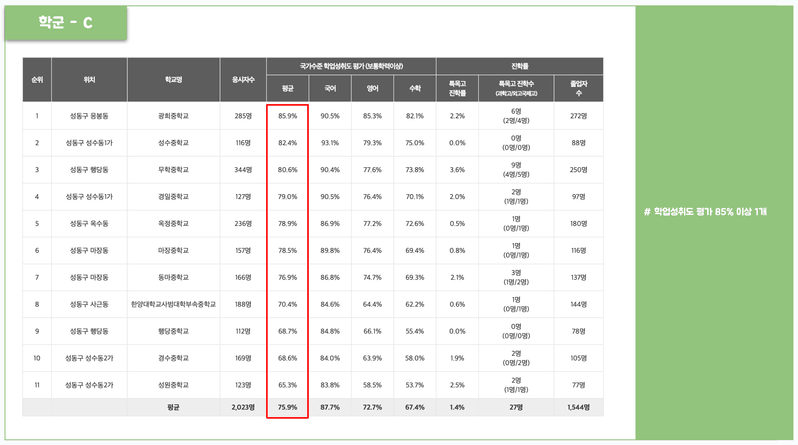This screenshot has width=798, height=445.
Task: Click the total average 75.9% cell
Action: pos(288,407)
